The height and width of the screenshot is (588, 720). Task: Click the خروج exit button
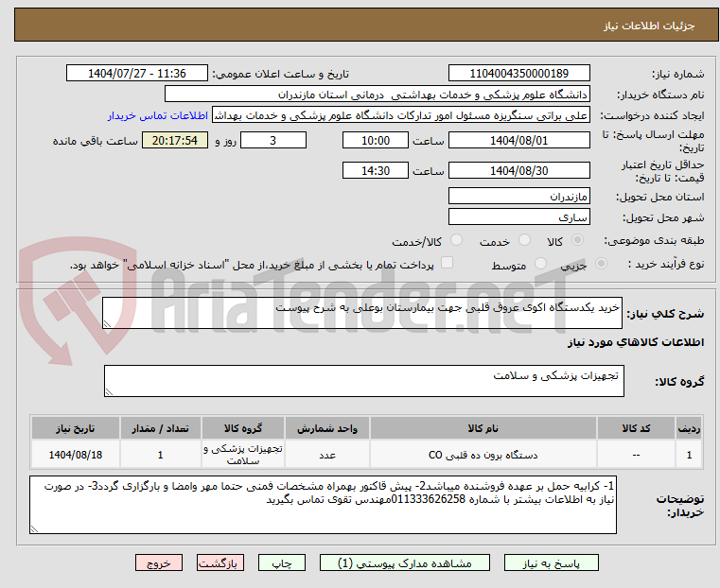click(159, 562)
